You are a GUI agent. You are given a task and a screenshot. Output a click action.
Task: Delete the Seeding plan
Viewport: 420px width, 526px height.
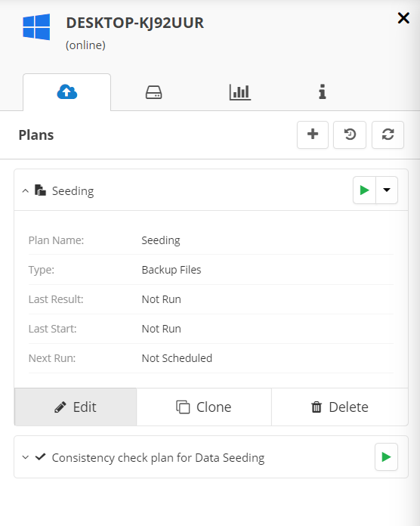click(x=340, y=407)
